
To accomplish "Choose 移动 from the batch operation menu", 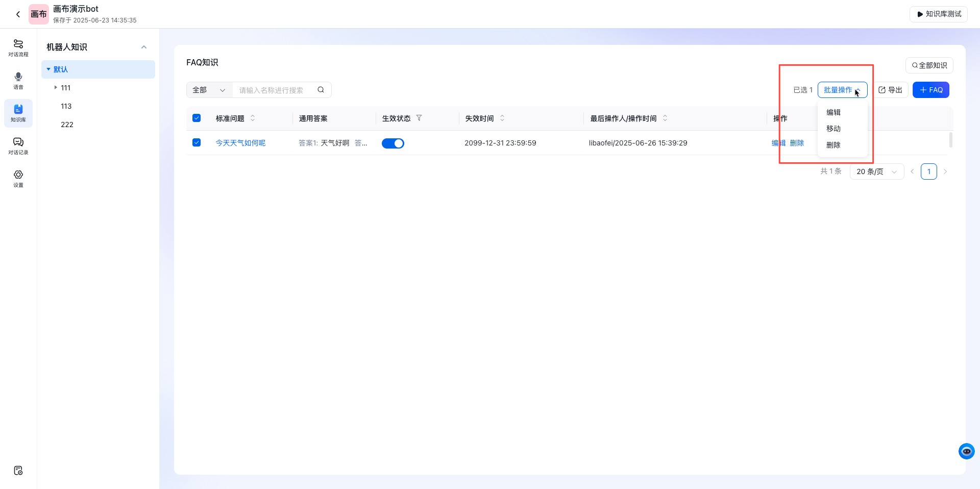I will click(x=833, y=129).
